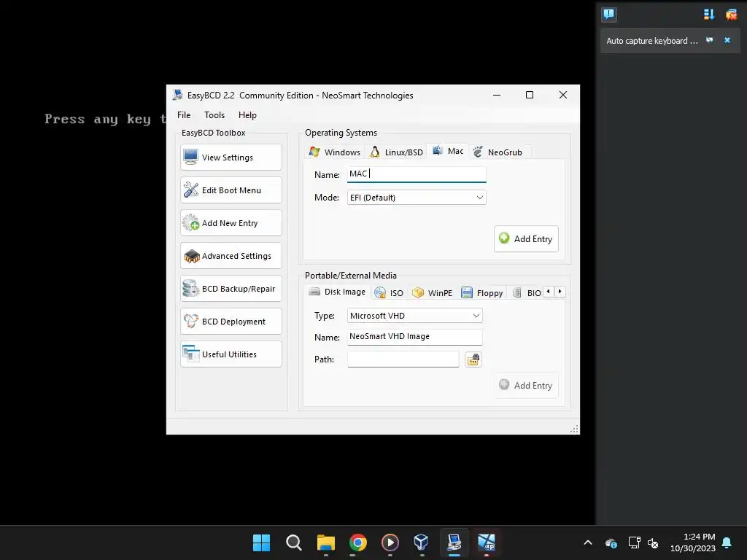Open the Help menu
The width and height of the screenshot is (747, 560).
point(247,114)
